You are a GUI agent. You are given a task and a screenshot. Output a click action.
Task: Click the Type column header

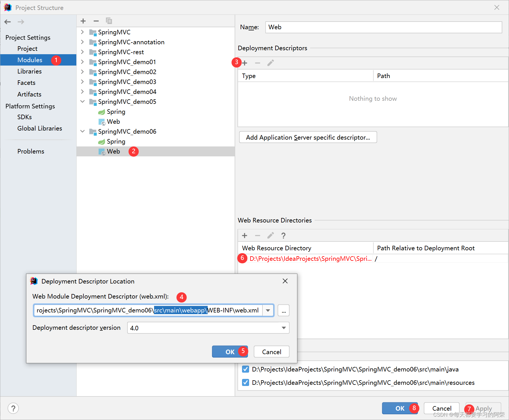click(306, 76)
